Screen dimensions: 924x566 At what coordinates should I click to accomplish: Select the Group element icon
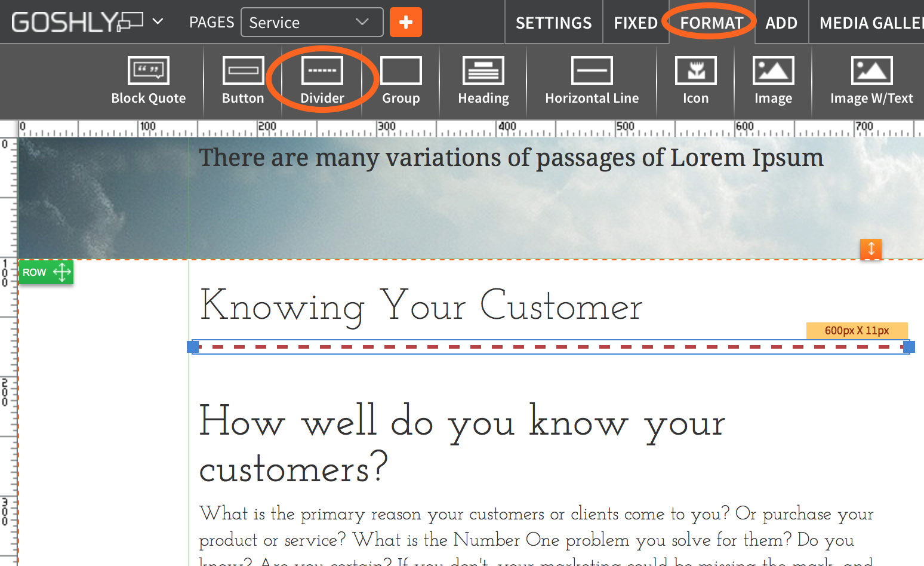(401, 81)
